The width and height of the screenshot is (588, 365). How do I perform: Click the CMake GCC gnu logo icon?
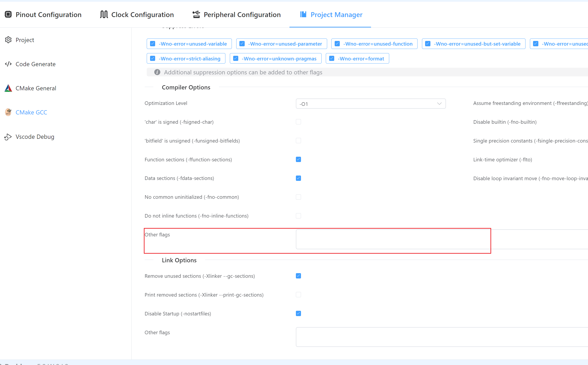click(8, 112)
